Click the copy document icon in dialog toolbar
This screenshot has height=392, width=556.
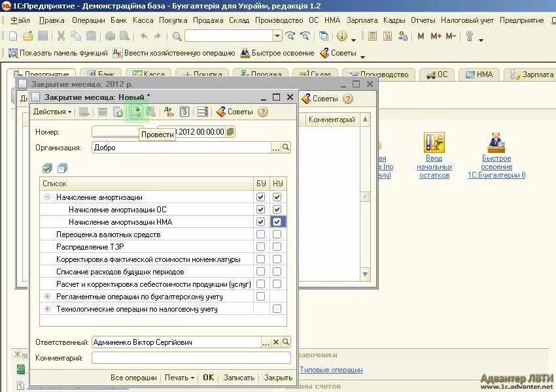(x=118, y=112)
